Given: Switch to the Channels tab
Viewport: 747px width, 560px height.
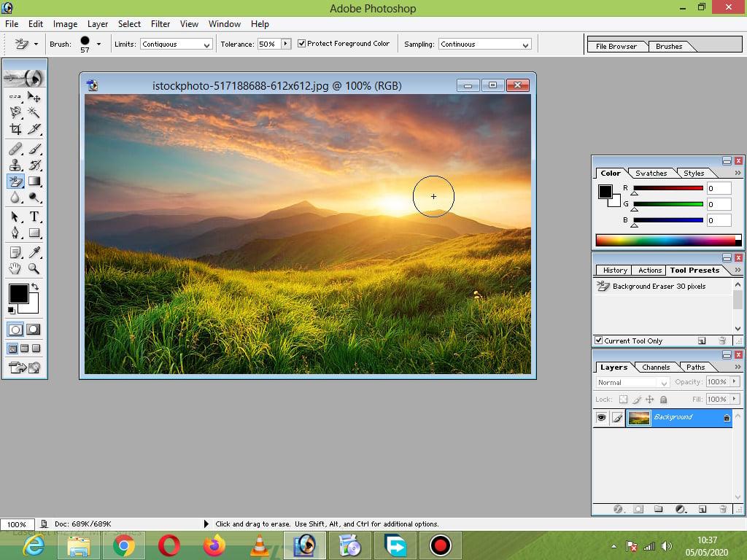Looking at the screenshot, I should click(x=655, y=367).
